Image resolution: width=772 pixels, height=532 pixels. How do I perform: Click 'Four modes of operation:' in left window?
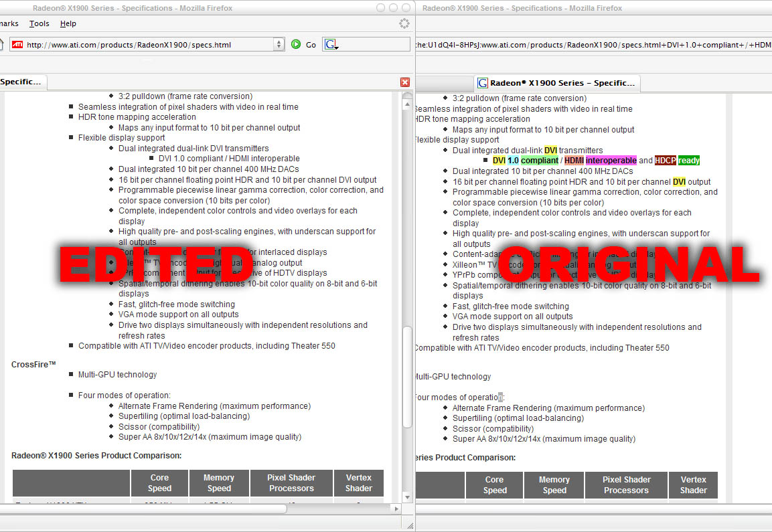pyautogui.click(x=125, y=395)
